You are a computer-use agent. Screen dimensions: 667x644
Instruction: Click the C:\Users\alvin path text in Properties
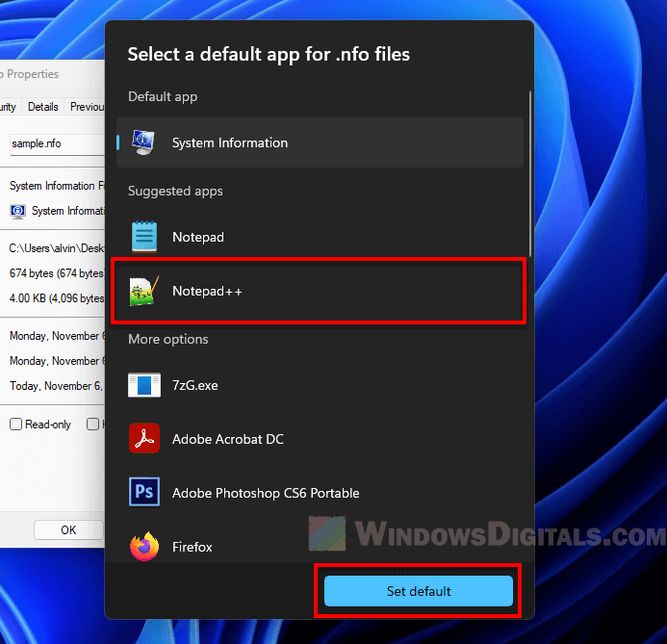tap(57, 248)
